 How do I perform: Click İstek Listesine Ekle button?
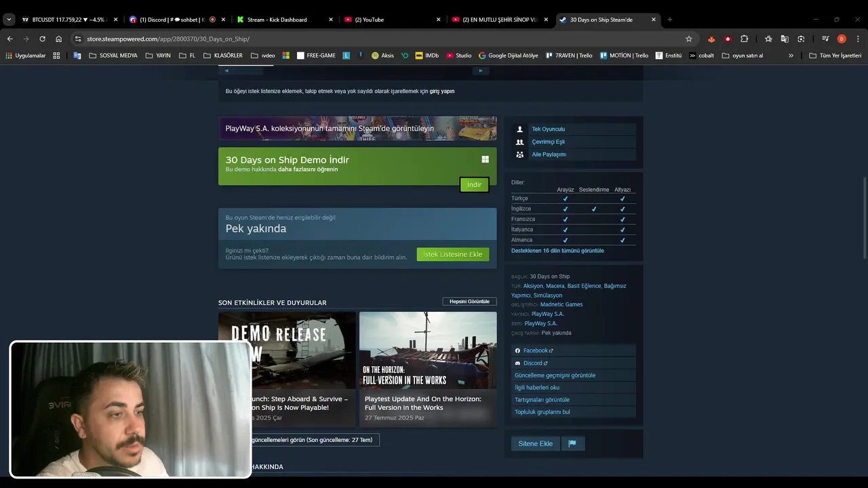[453, 254]
